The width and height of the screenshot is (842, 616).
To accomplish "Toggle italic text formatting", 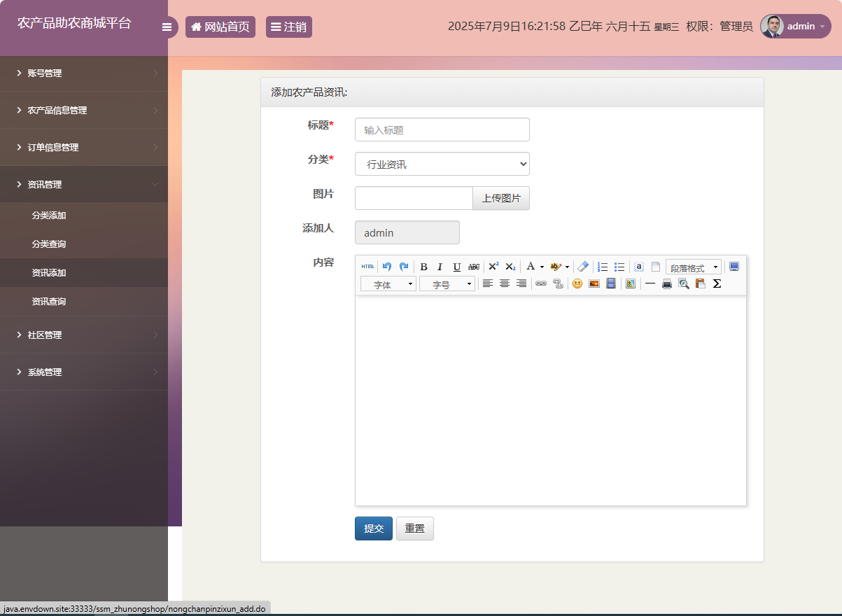I will 440,267.
